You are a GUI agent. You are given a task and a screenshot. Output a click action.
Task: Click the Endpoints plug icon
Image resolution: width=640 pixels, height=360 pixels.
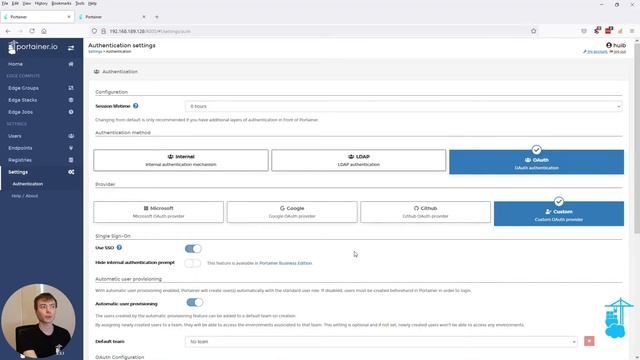coord(71,148)
